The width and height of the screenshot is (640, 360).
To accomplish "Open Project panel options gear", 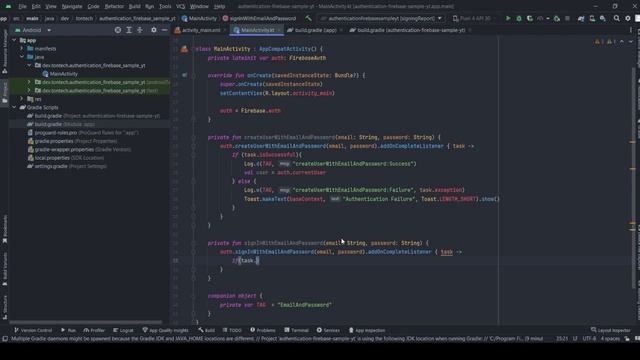I will coord(153,30).
